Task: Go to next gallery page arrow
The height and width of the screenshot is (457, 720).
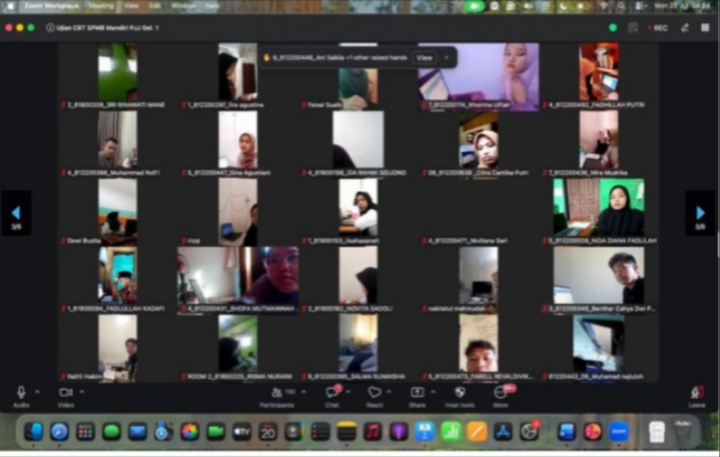Action: coord(700,213)
